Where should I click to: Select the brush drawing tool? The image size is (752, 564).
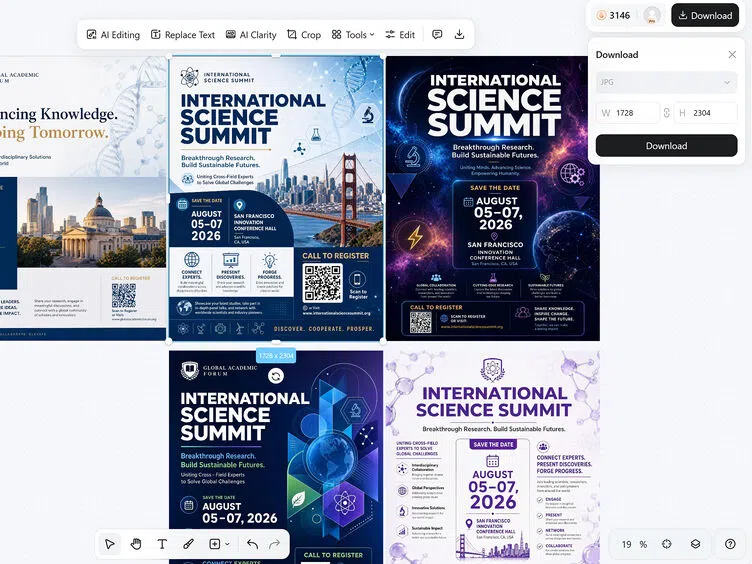pos(188,544)
